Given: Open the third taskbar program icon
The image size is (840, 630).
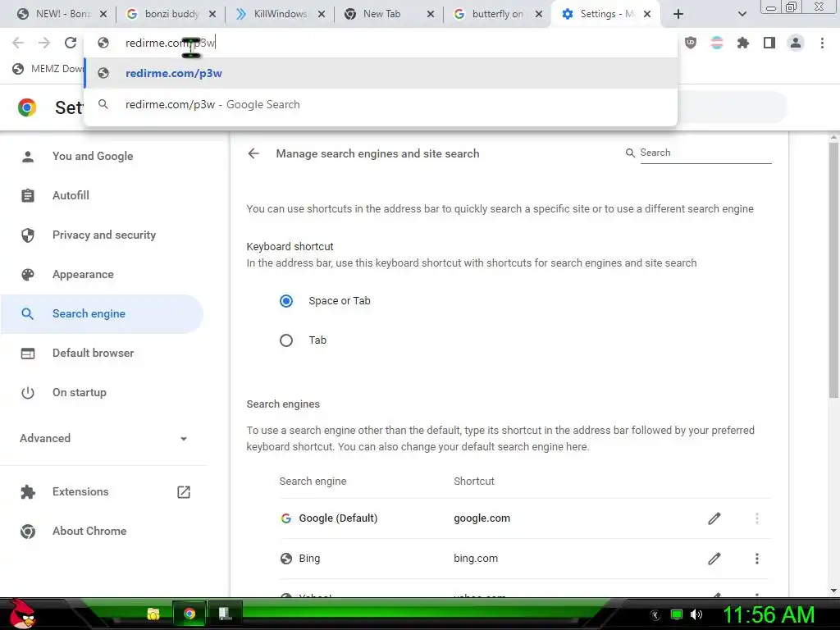Looking at the screenshot, I should coord(225,614).
